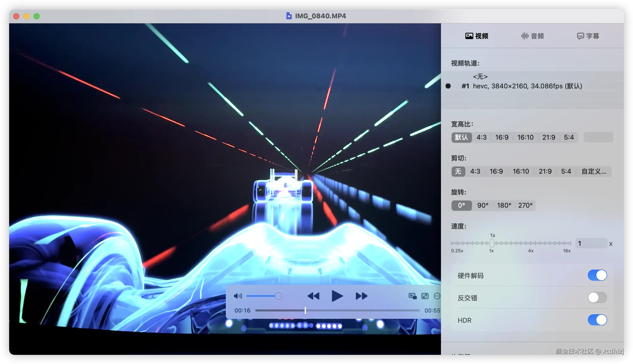Click the speed value input field
The image size is (633, 364).
pyautogui.click(x=591, y=243)
